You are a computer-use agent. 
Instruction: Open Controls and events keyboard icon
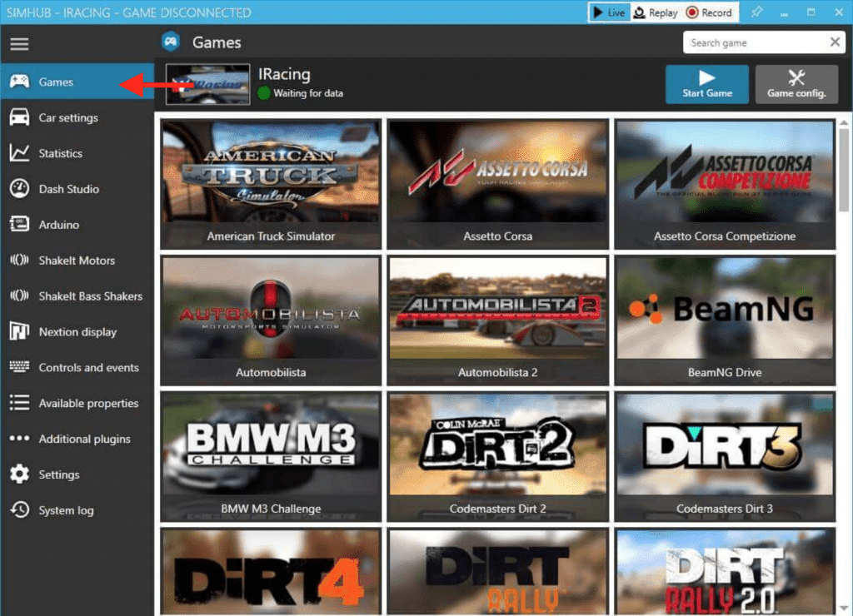[19, 367]
